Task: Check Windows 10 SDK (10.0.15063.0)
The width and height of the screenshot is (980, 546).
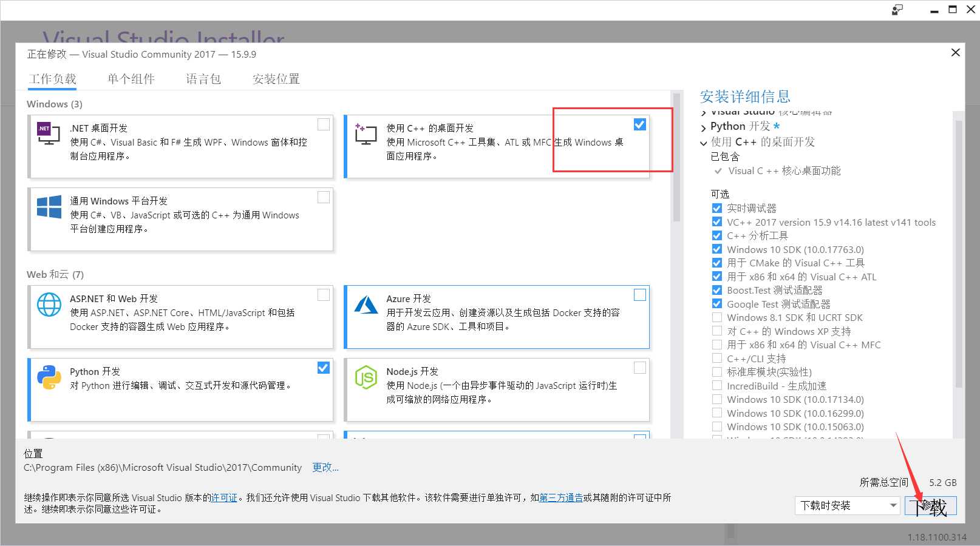Action: 717,426
